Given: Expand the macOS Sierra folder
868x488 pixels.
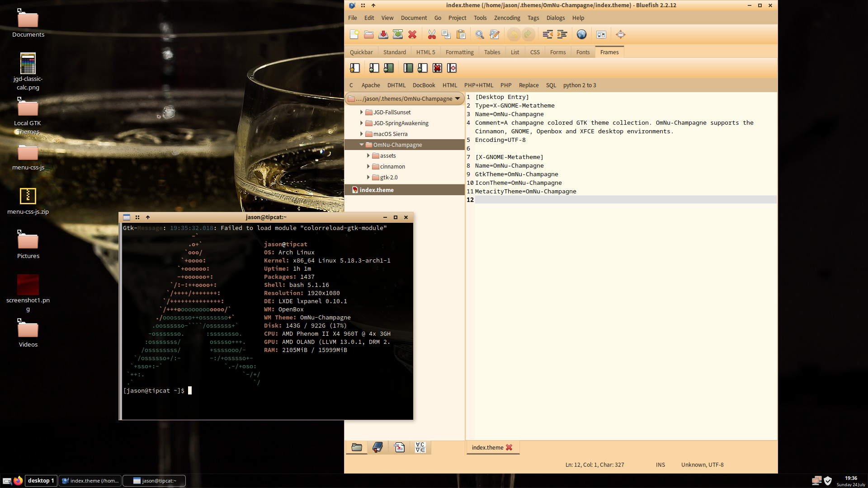Looking at the screenshot, I should [x=361, y=134].
